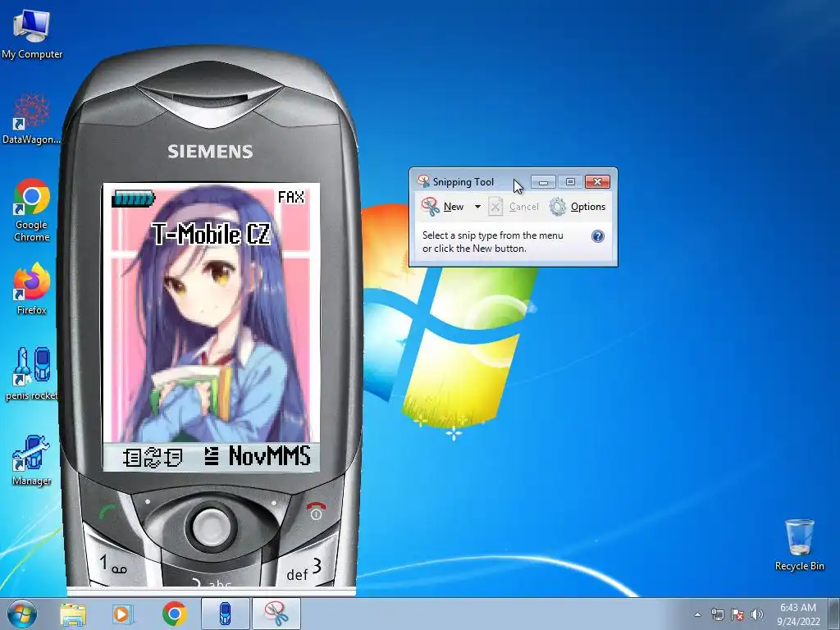Click the red end-call key on phone
Screen dimensions: 840x630
(x=316, y=510)
